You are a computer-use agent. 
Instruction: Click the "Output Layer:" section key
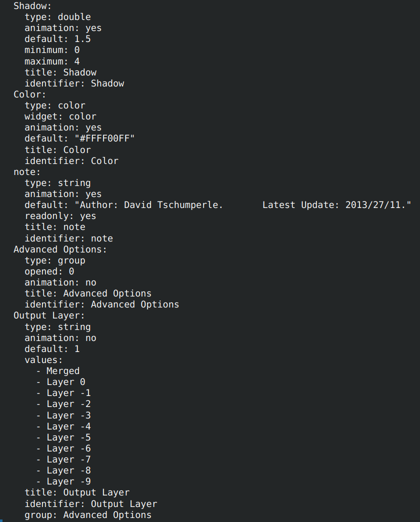49,315
